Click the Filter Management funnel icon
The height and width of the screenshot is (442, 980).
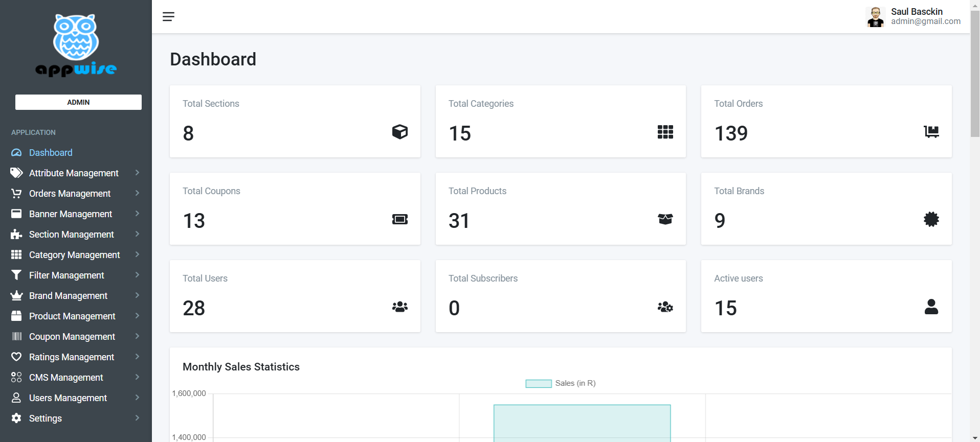click(16, 275)
